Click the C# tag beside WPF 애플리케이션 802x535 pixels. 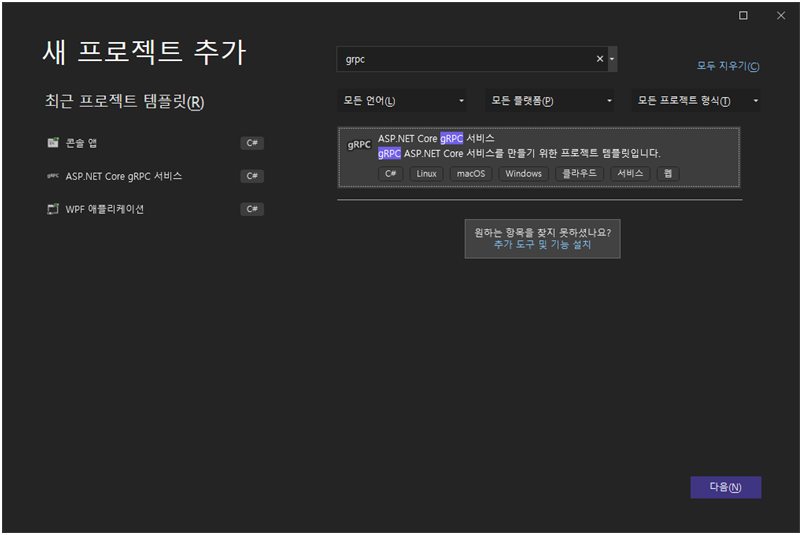[252, 209]
